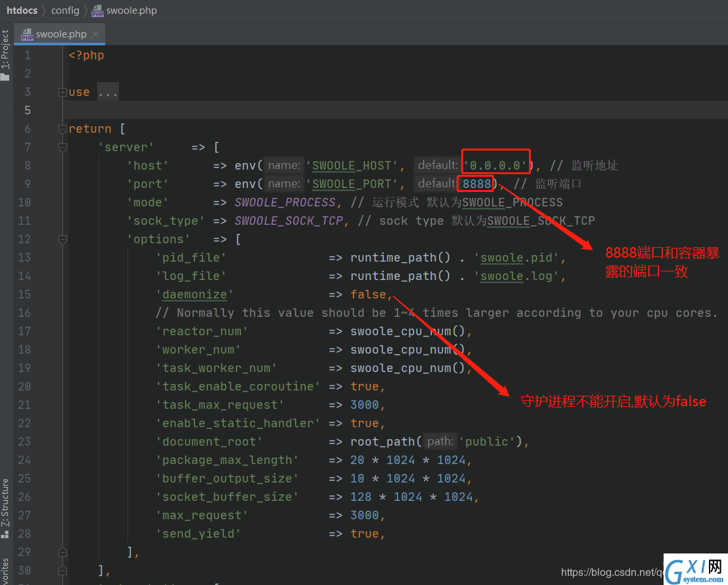This screenshot has width=728, height=585.
Task: Click the 'host' key
Action: 148,166
